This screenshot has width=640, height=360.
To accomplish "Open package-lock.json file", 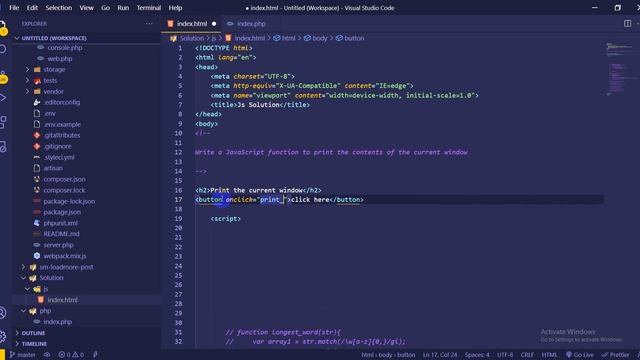I will [x=69, y=201].
